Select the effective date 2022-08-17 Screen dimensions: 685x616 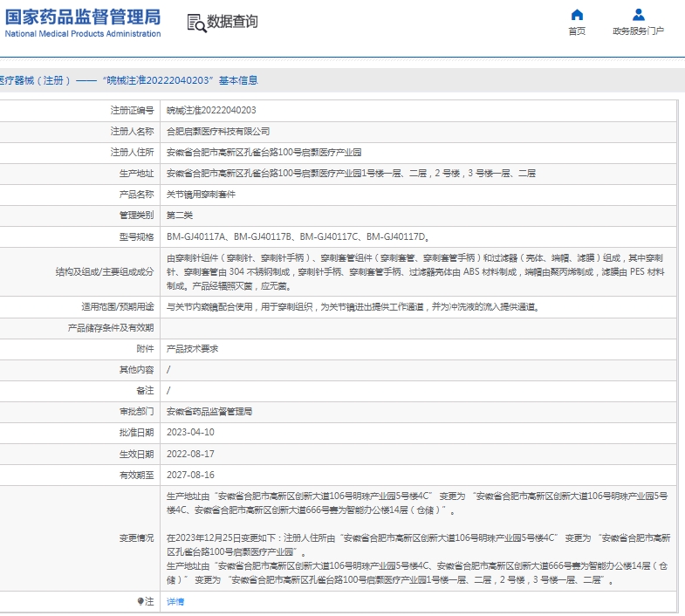[190, 454]
